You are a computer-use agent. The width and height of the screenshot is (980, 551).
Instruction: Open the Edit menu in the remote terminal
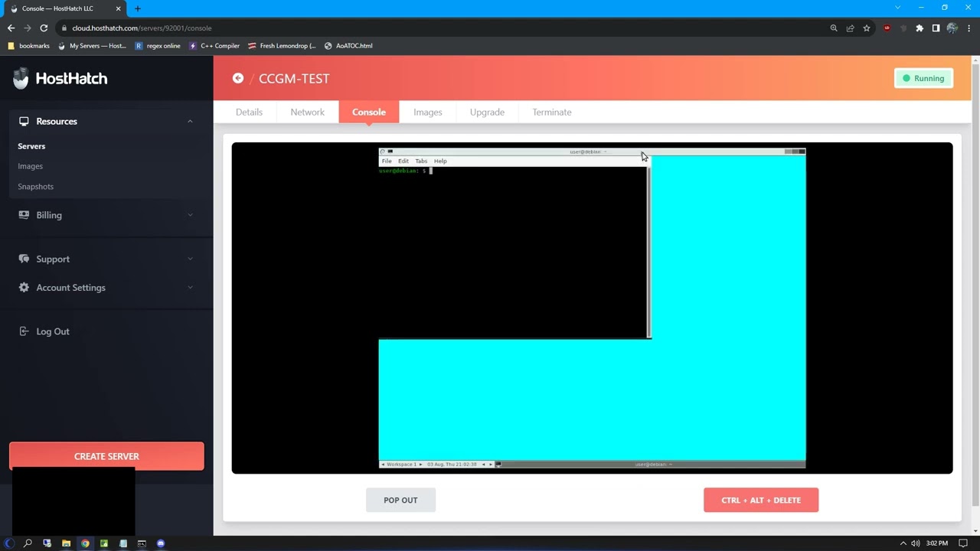(403, 161)
